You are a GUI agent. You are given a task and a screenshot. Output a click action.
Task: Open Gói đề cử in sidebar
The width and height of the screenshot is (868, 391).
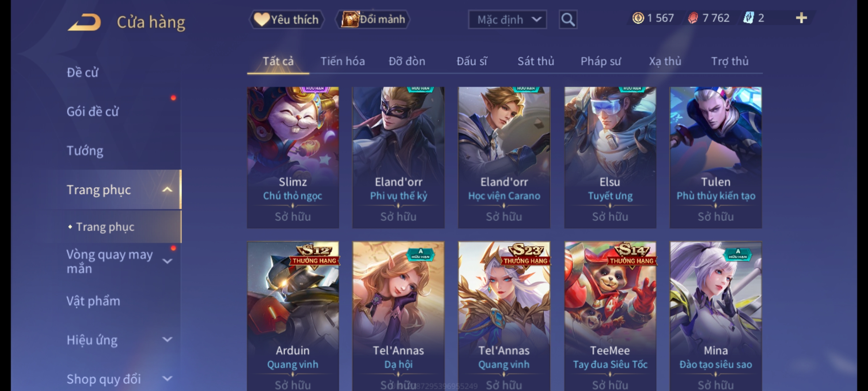[x=93, y=112]
